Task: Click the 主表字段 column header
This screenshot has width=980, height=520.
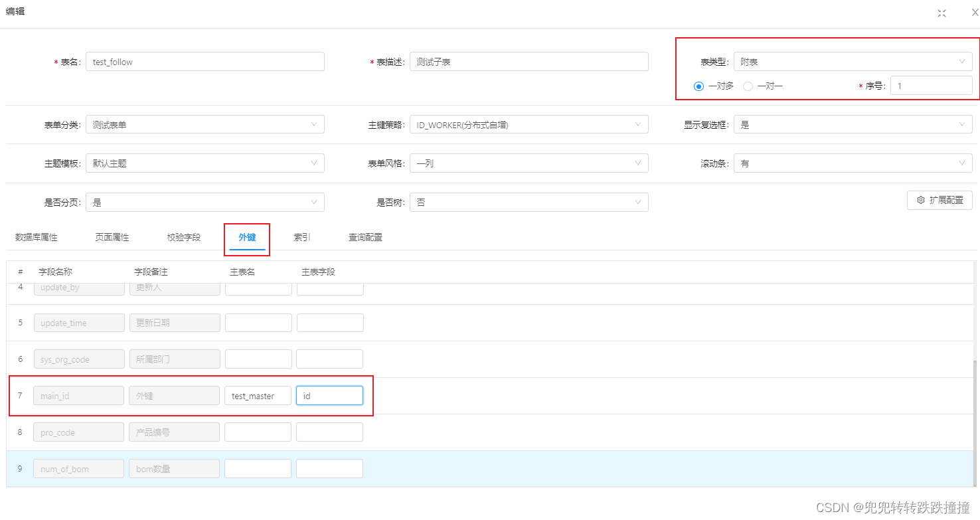Action: point(318,272)
